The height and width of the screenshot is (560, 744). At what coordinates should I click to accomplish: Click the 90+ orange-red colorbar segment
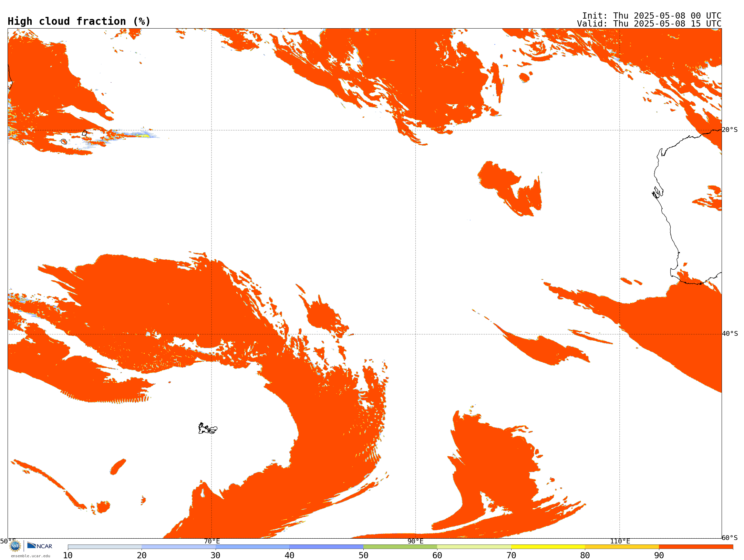[696, 547]
